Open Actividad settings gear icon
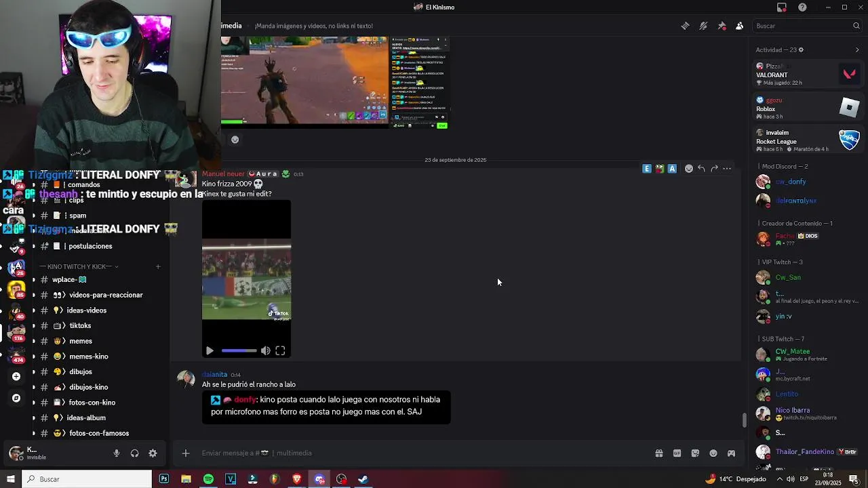The width and height of the screenshot is (868, 488). (801, 49)
